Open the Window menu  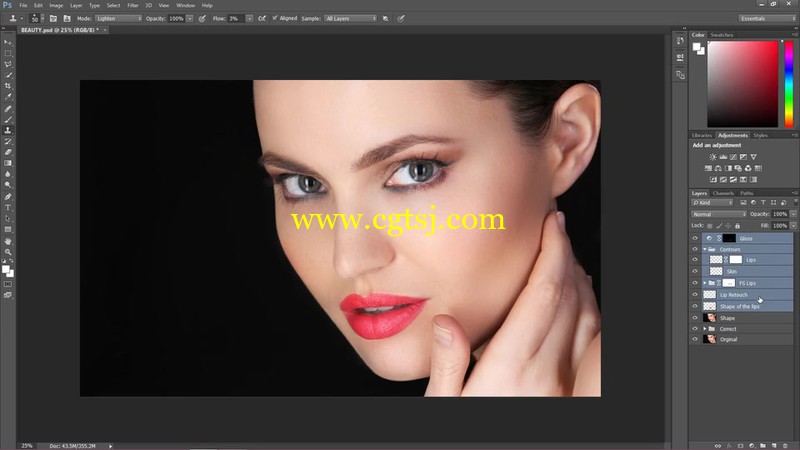185,5
